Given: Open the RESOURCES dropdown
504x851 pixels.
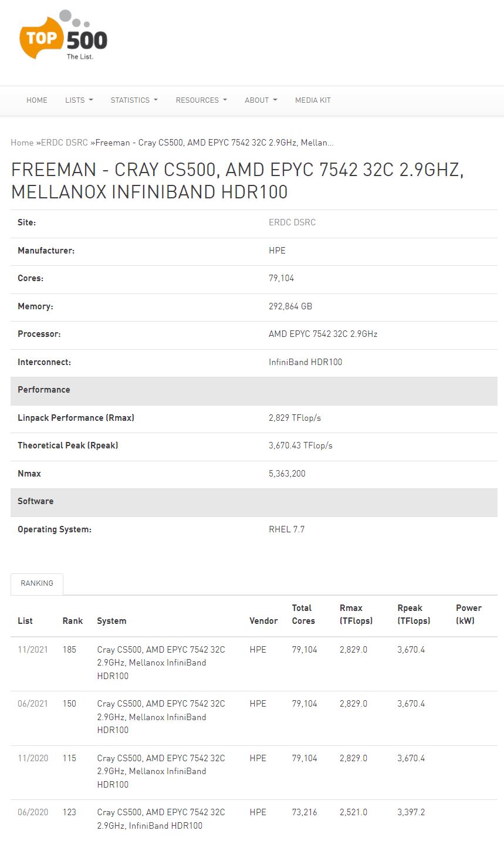Looking at the screenshot, I should [x=201, y=100].
